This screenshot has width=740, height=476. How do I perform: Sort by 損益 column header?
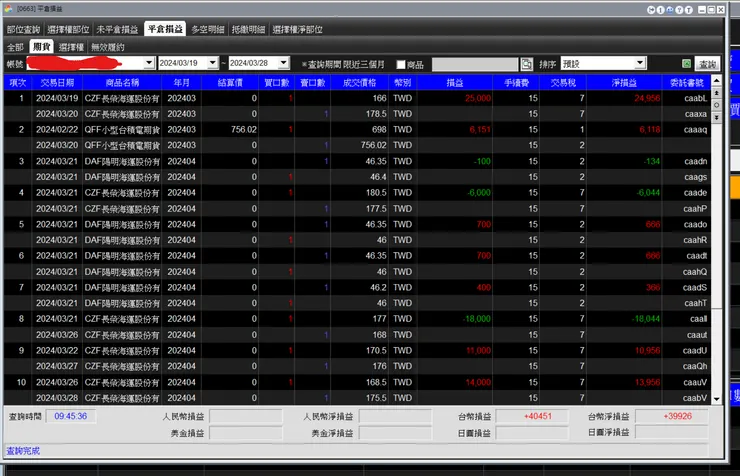point(455,83)
